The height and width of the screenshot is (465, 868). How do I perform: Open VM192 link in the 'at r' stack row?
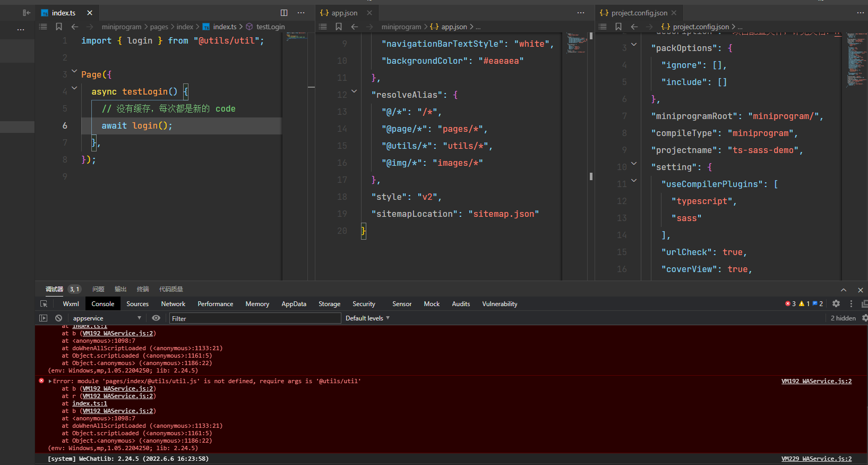pyautogui.click(x=118, y=396)
